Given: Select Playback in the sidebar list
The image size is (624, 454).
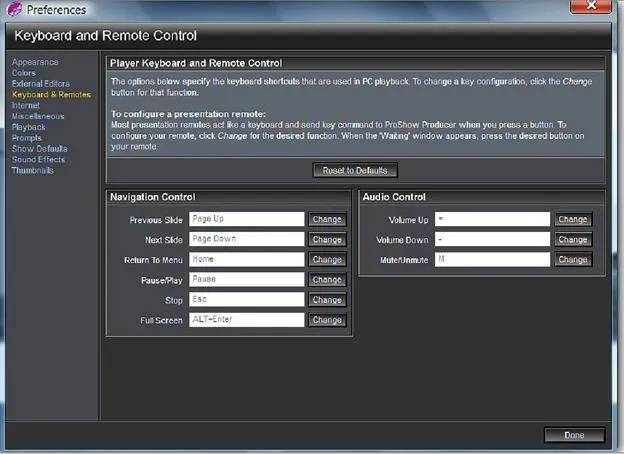Looking at the screenshot, I should coord(28,127).
